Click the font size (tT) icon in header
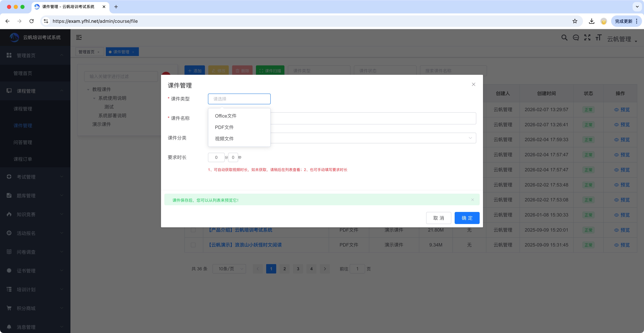This screenshot has width=644, height=333. coord(599,38)
